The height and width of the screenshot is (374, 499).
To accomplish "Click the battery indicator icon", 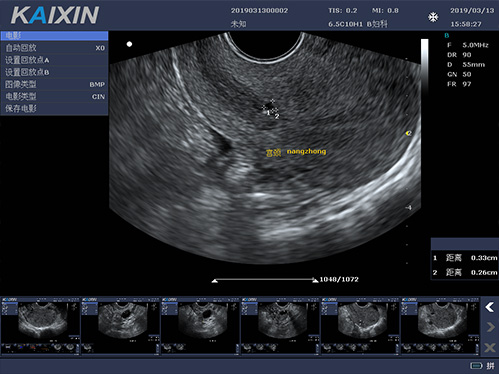I will click(476, 366).
